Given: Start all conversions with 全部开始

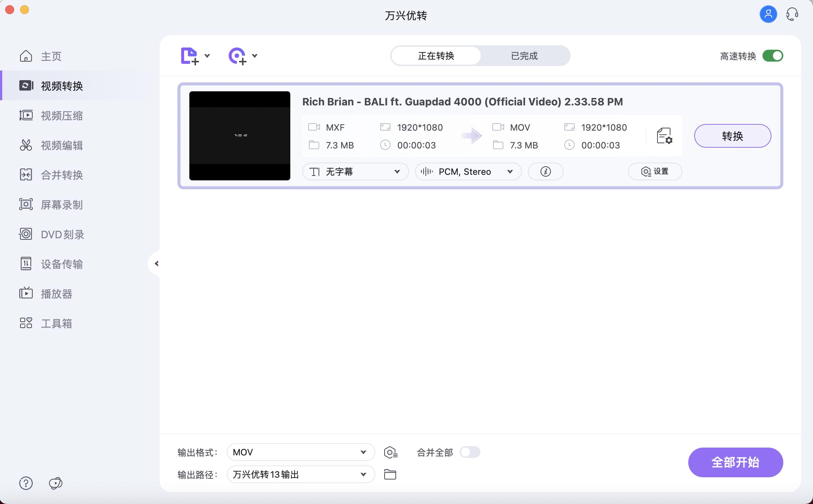Looking at the screenshot, I should pyautogui.click(x=735, y=462).
